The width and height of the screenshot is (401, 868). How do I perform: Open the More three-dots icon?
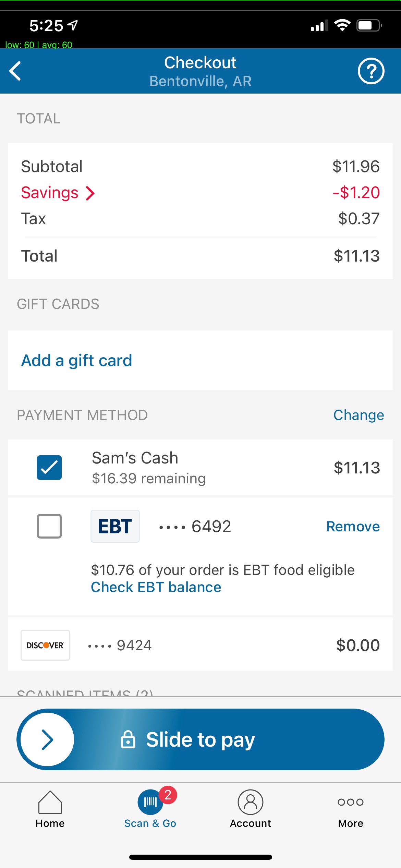click(350, 802)
